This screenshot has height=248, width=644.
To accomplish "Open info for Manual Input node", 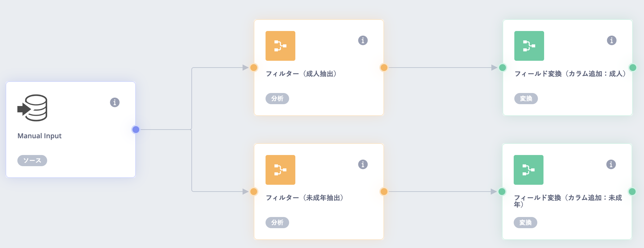I will 115,102.
